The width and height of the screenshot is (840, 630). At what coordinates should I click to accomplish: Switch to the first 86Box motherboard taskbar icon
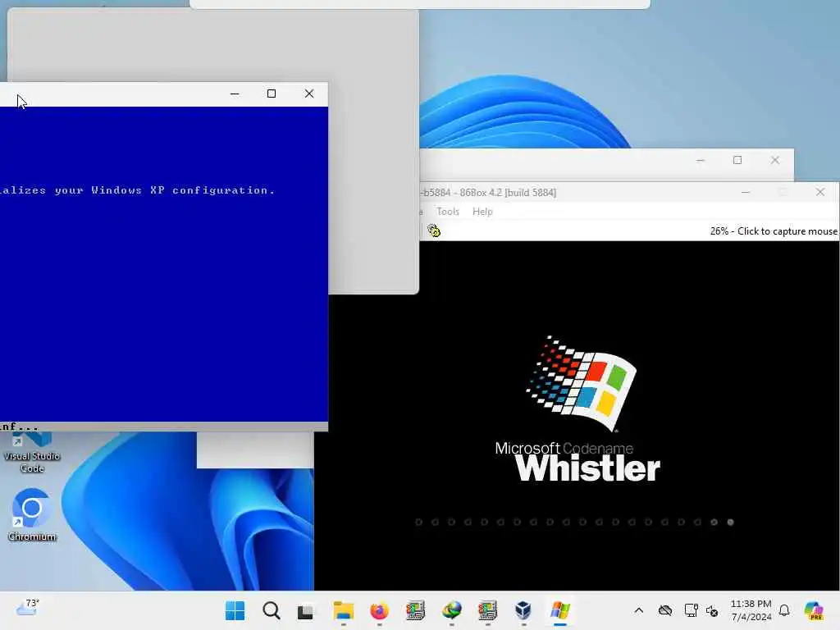click(415, 610)
